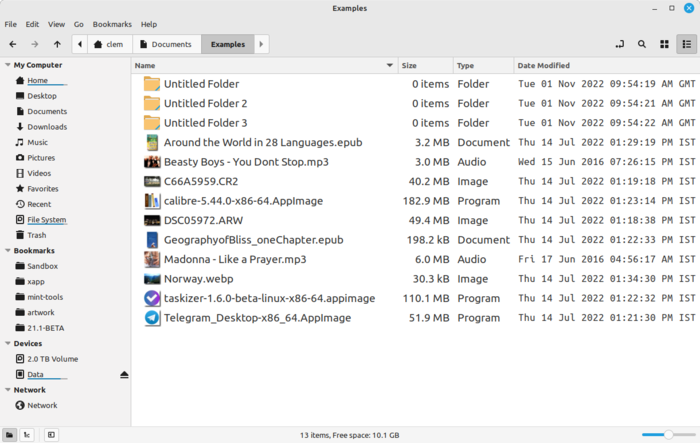Open the Telegram Desktop AppImage file

tap(257, 318)
